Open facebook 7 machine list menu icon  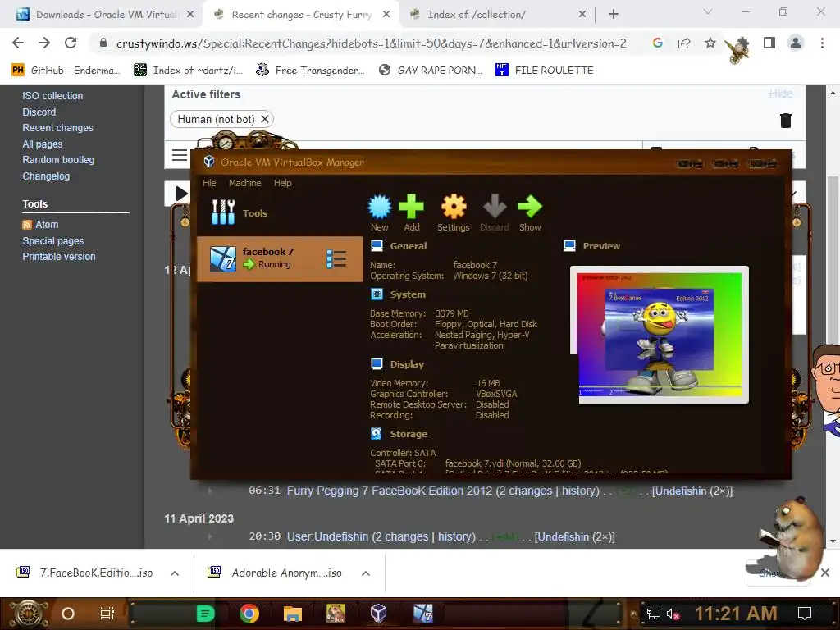(336, 258)
